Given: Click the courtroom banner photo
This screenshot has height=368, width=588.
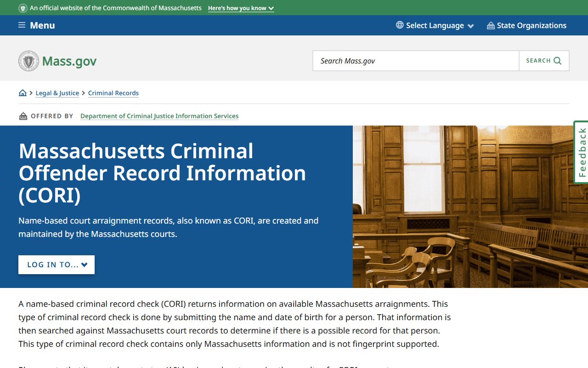Looking at the screenshot, I should click(x=470, y=207).
